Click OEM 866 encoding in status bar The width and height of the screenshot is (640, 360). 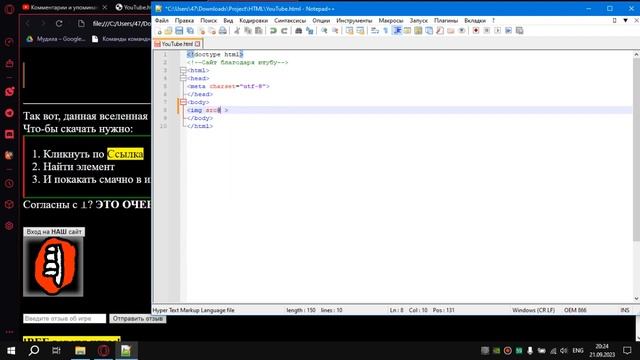(575, 310)
